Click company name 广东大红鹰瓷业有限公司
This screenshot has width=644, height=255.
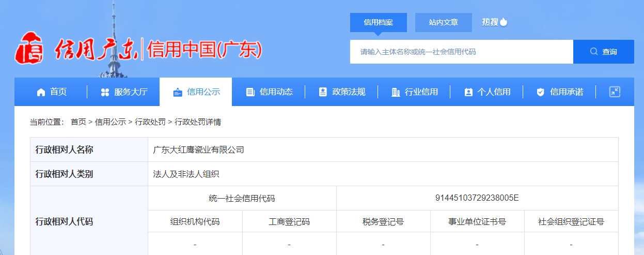coord(199,150)
